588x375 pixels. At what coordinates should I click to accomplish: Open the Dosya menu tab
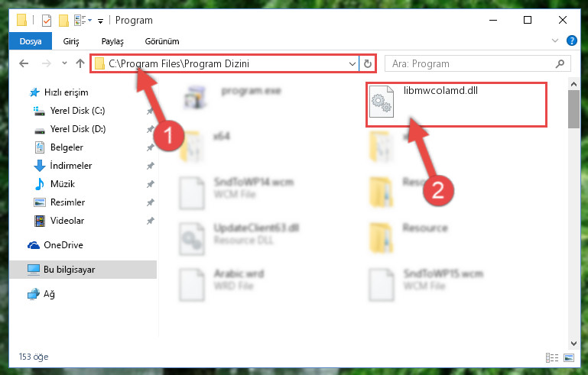click(31, 41)
